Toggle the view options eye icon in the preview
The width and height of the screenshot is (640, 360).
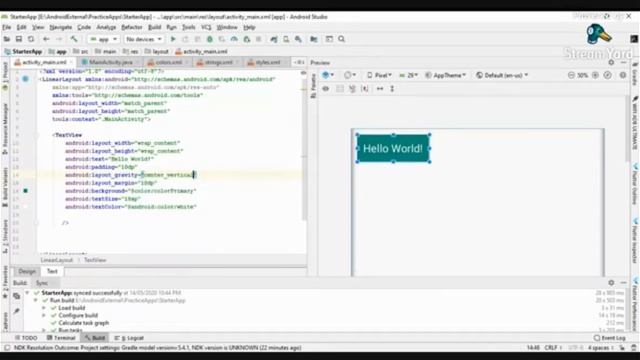click(x=326, y=89)
